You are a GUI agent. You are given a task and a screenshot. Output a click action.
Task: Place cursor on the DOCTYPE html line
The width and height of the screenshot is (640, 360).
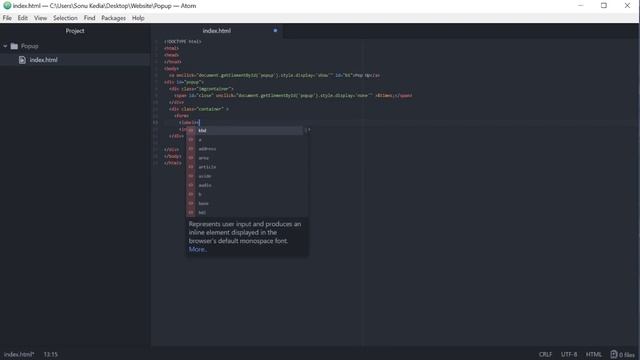[182, 41]
